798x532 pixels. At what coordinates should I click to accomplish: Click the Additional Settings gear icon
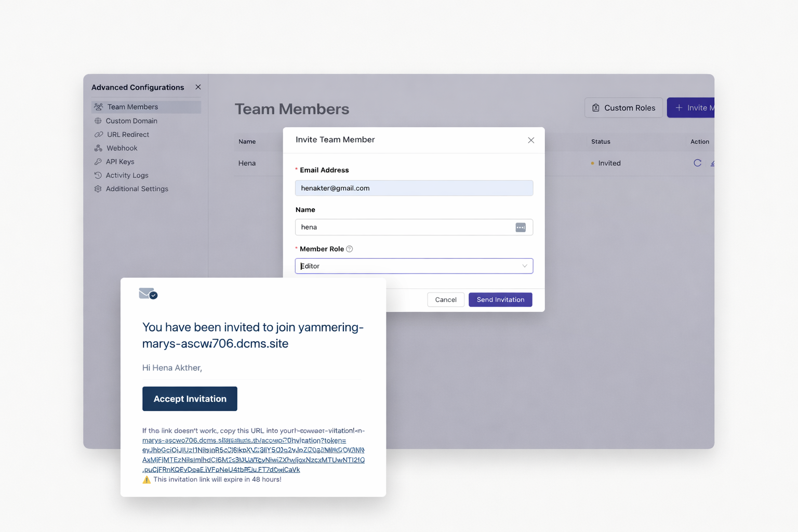pos(98,189)
